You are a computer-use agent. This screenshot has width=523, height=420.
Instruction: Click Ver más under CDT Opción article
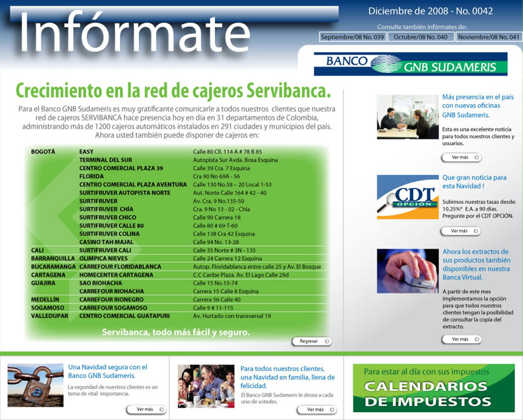(x=461, y=231)
